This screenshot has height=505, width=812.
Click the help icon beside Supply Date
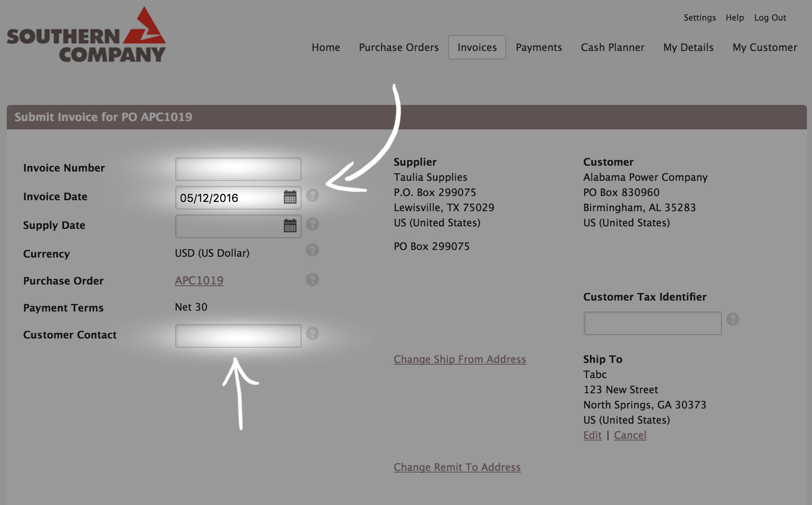[x=313, y=224]
